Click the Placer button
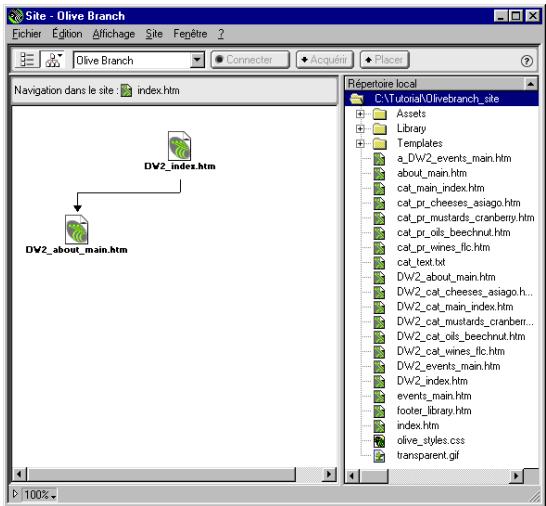Screen dimensions: 546x506 pos(384,60)
